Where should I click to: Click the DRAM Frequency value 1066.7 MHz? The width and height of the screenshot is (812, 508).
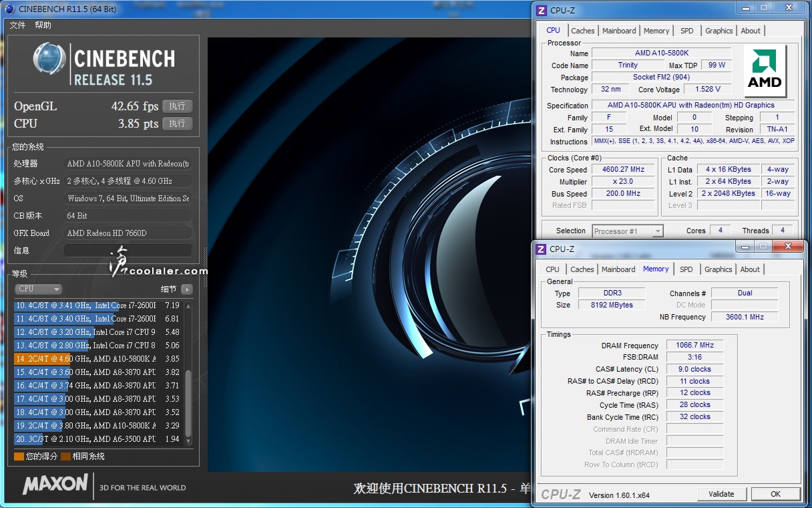(694, 346)
